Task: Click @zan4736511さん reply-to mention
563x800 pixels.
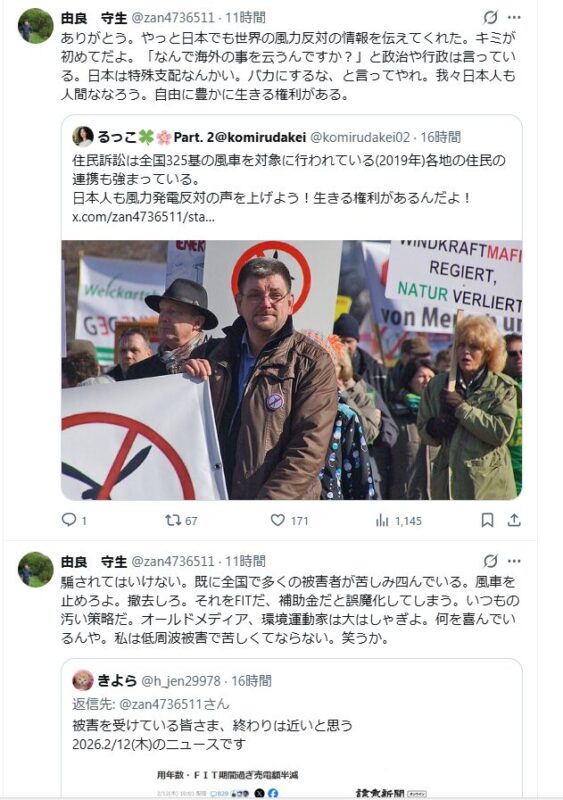Action: [x=174, y=704]
